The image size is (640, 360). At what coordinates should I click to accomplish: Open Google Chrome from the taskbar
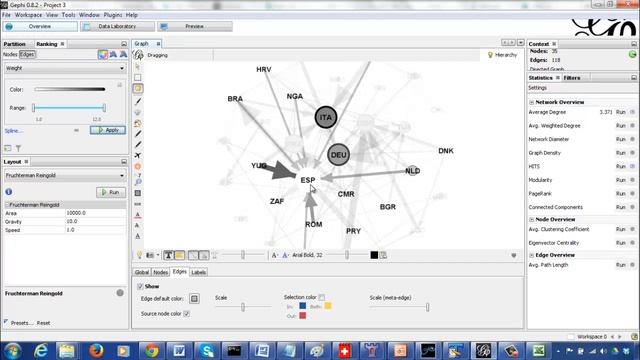(x=151, y=351)
